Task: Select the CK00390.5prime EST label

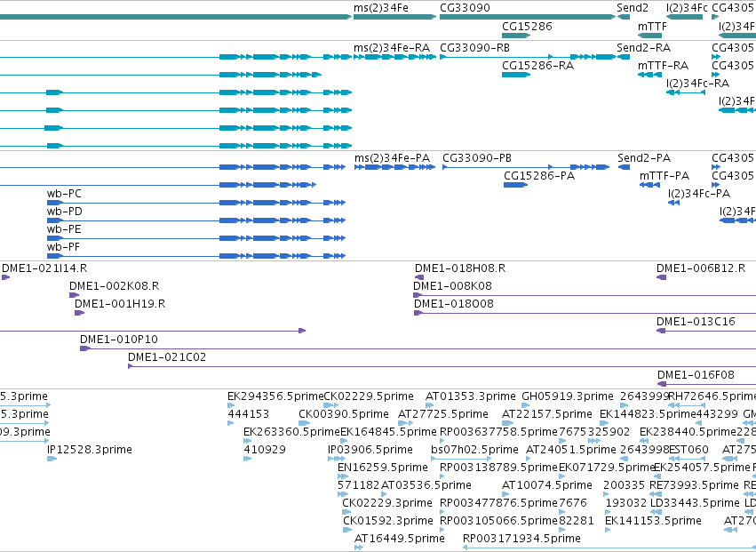Action: (x=344, y=414)
